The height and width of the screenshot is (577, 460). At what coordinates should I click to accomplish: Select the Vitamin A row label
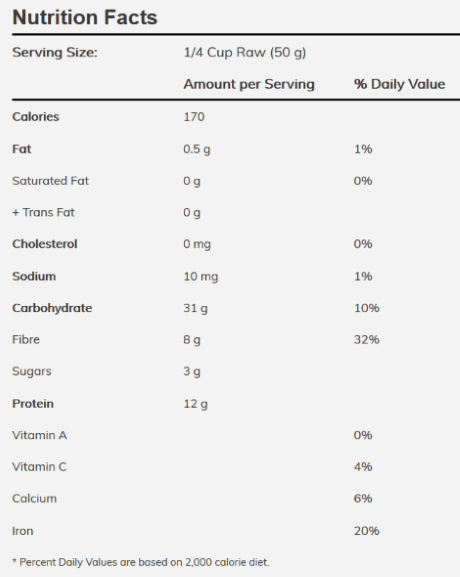pos(40,435)
